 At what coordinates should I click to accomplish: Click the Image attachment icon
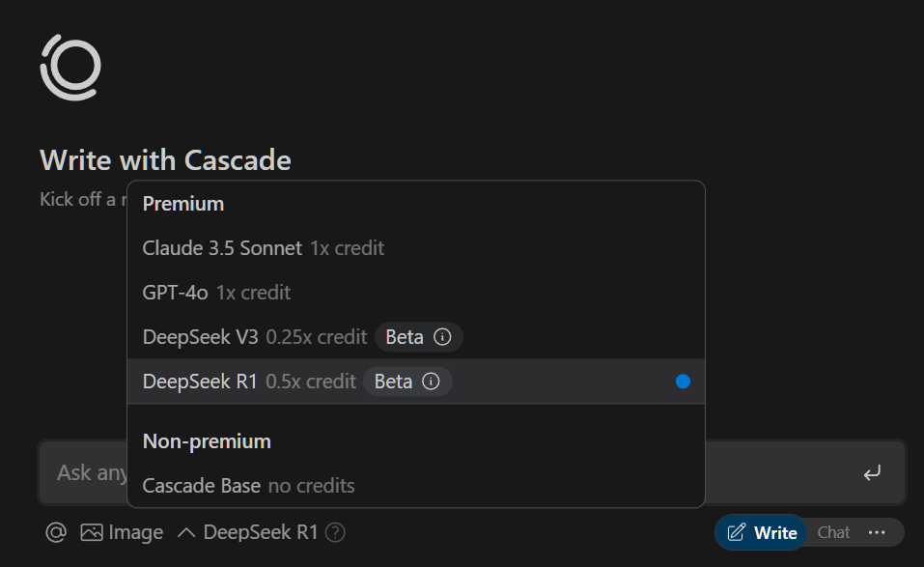tap(92, 533)
